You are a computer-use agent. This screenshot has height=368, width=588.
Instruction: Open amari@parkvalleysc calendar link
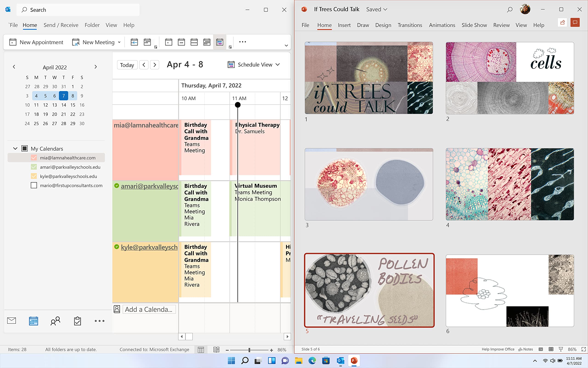(x=150, y=186)
